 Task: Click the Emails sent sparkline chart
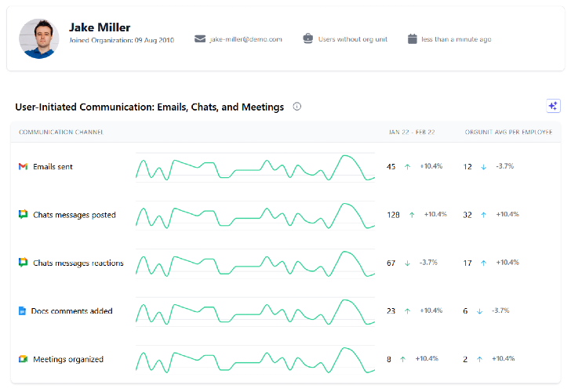pos(255,167)
